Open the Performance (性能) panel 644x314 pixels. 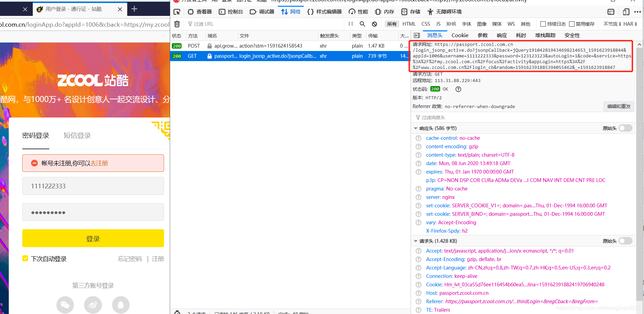pos(358,12)
